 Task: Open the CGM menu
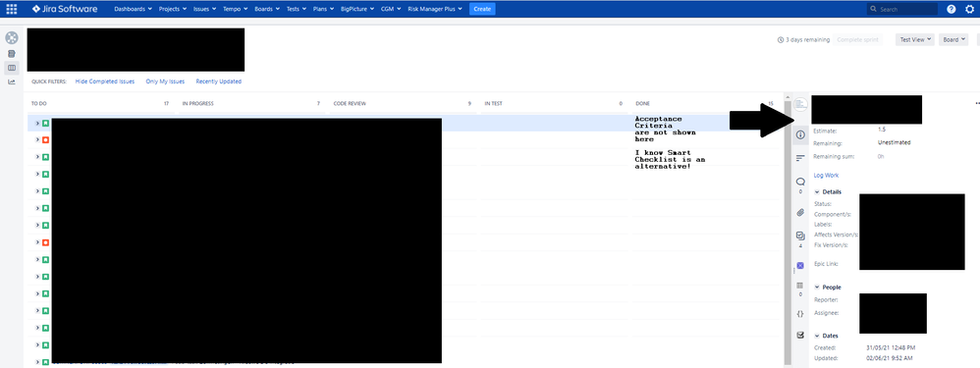pos(391,10)
